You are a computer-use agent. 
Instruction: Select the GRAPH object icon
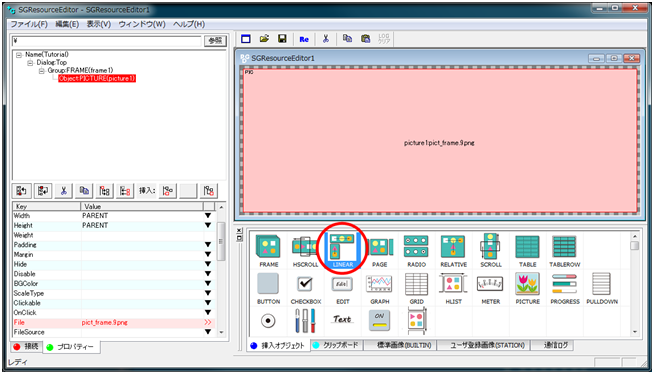click(380, 288)
